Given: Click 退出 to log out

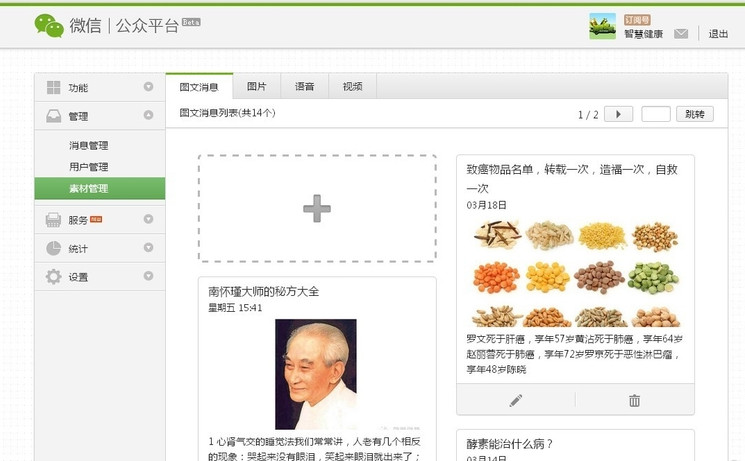Looking at the screenshot, I should pyautogui.click(x=718, y=34).
